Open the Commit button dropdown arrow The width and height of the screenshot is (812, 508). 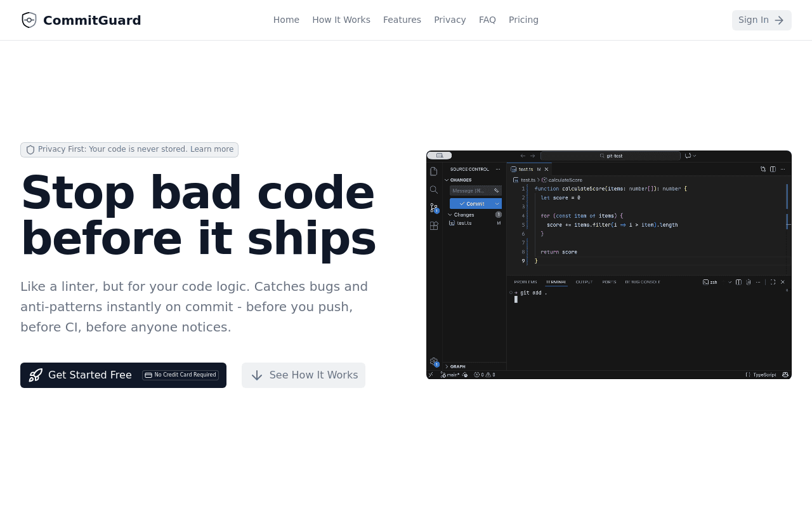497,204
